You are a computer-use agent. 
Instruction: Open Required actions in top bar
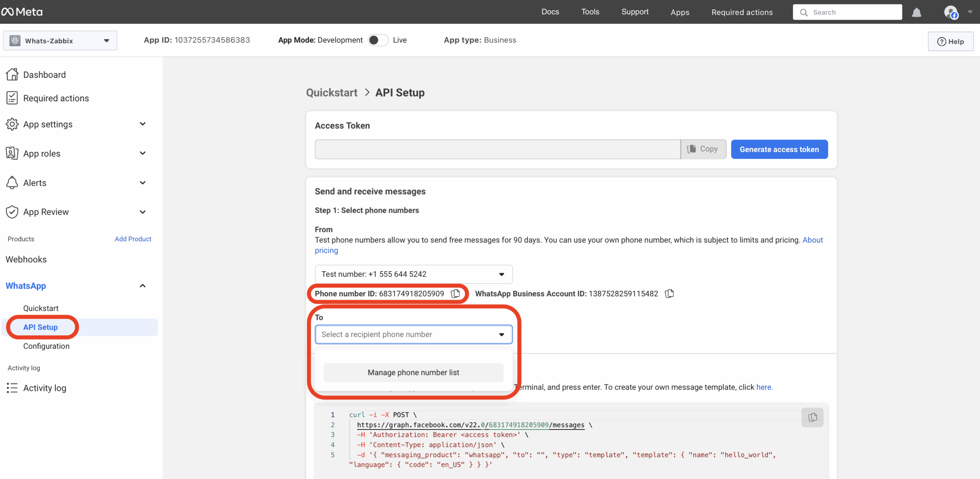(x=742, y=12)
